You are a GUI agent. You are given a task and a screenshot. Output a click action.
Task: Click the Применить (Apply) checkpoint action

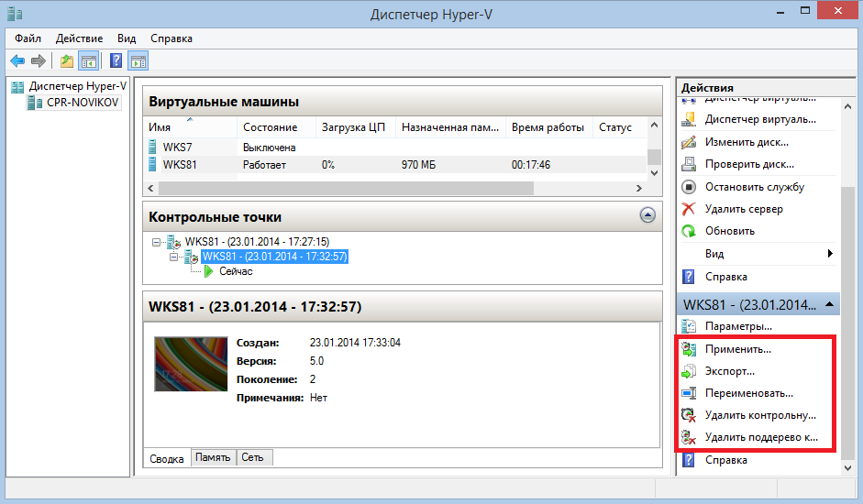(737, 349)
